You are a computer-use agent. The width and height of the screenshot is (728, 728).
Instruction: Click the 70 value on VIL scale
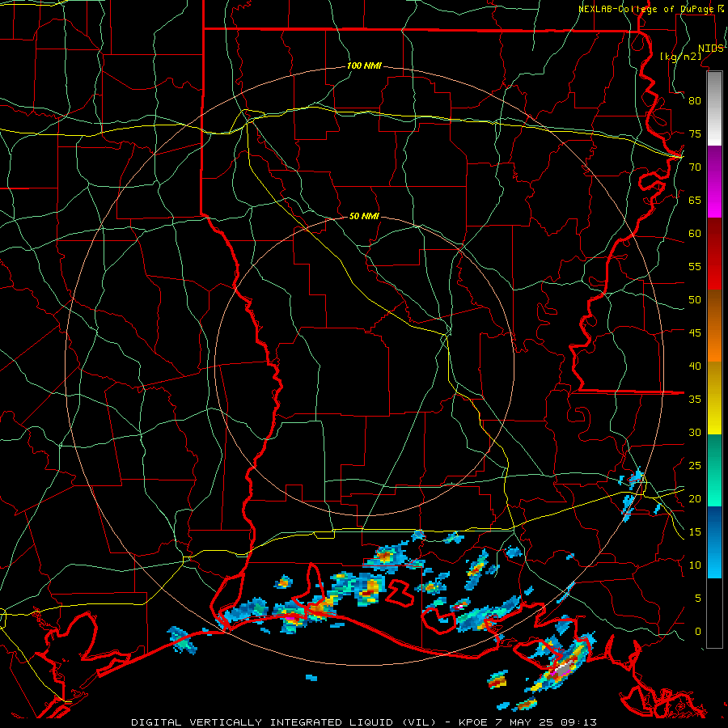click(695, 167)
